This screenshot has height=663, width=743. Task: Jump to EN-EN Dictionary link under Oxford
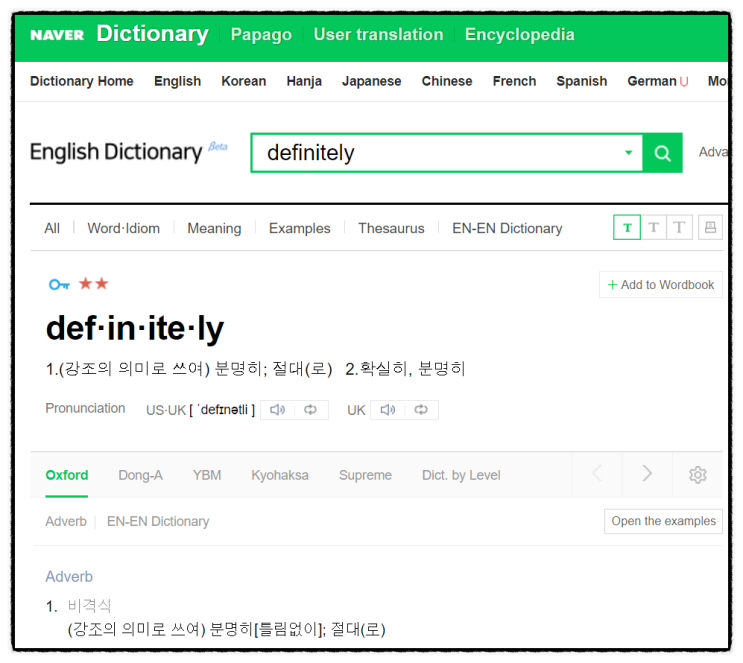coord(158,521)
